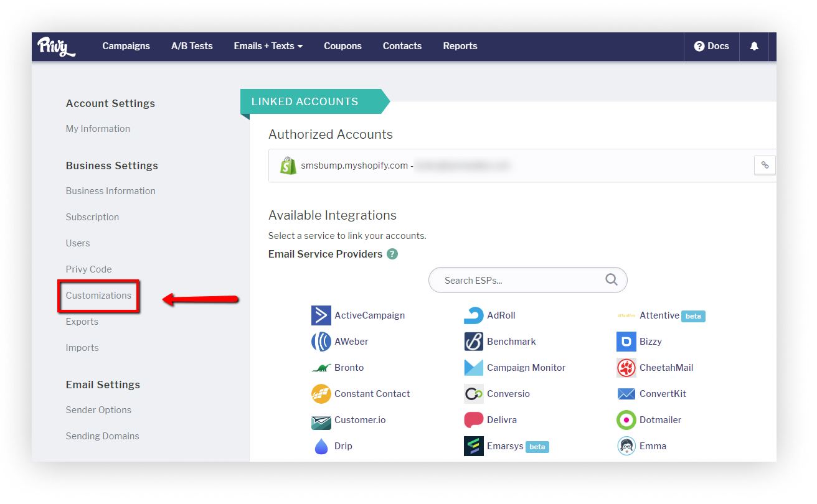Viewport: 817px width, 504px height.
Task: Open the Coupons page
Action: (342, 46)
